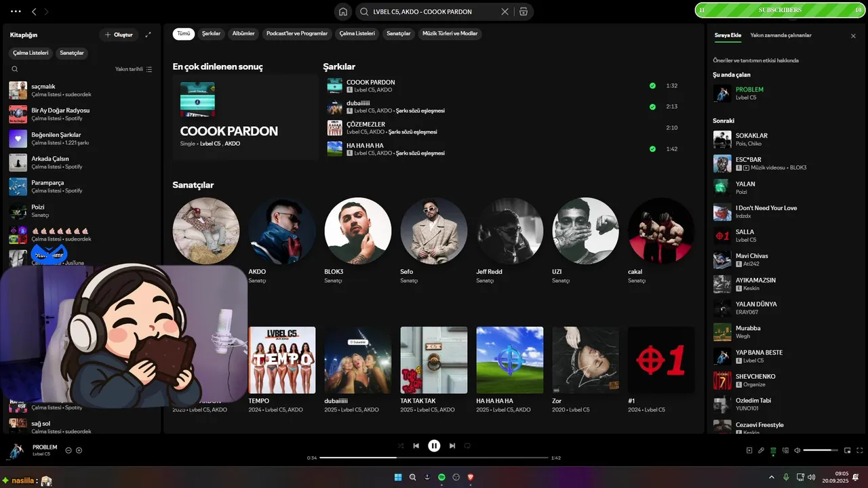Enter full screen mode
The height and width of the screenshot is (488, 868).
(860, 450)
